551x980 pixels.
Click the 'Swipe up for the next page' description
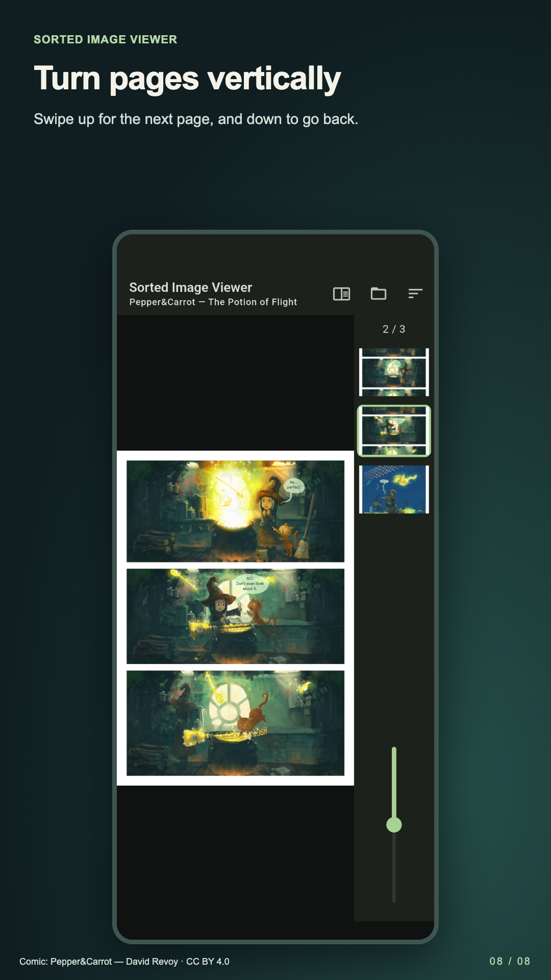point(196,119)
